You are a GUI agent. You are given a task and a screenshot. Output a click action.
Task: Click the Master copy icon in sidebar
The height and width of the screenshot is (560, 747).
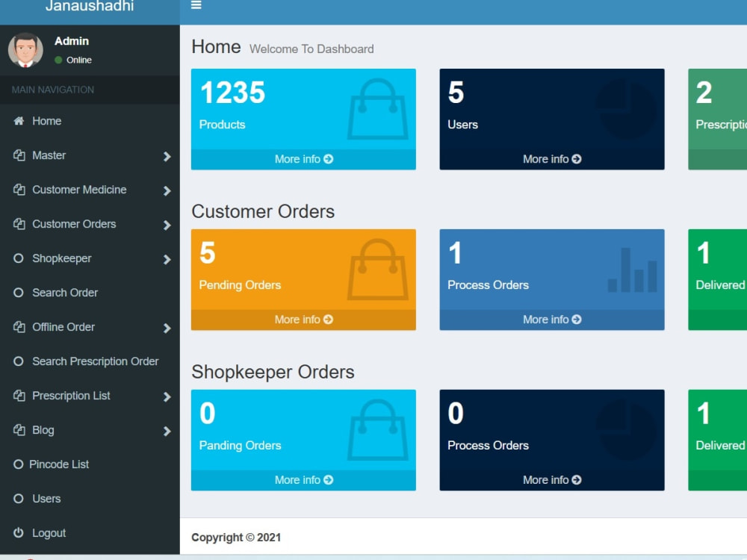19,155
